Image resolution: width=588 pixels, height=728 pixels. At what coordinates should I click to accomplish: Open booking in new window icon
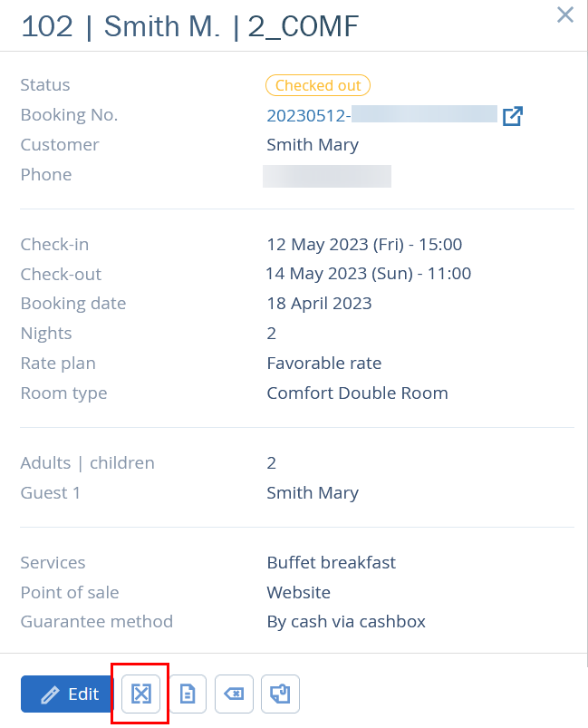pyautogui.click(x=513, y=116)
